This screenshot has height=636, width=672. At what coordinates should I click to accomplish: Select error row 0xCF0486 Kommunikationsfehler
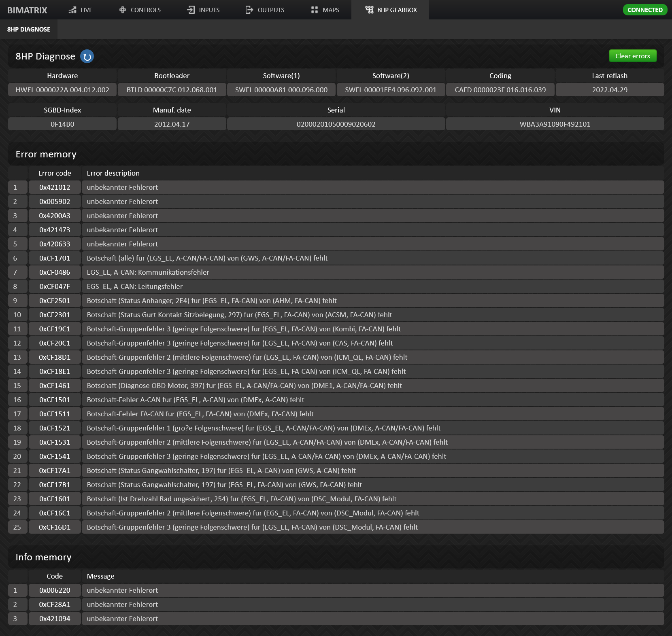click(x=148, y=272)
